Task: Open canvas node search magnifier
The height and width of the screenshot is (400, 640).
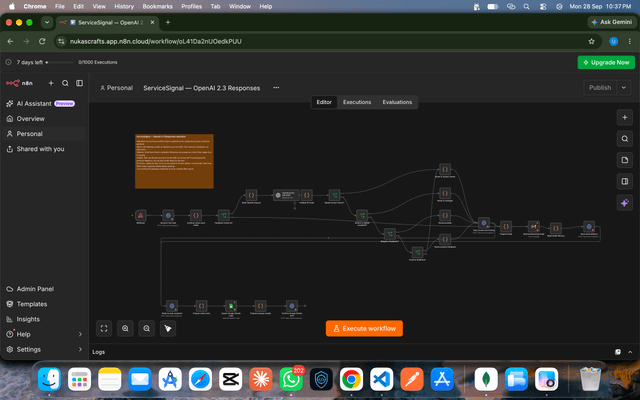Action: point(624,139)
